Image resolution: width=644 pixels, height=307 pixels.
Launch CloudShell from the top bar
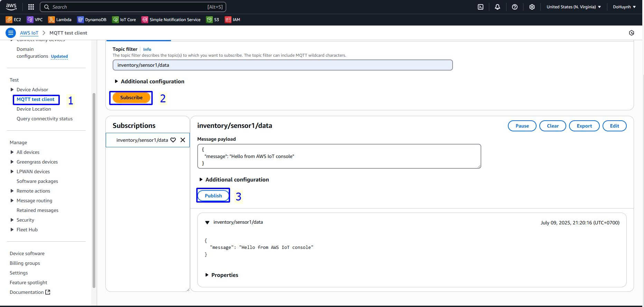481,7
